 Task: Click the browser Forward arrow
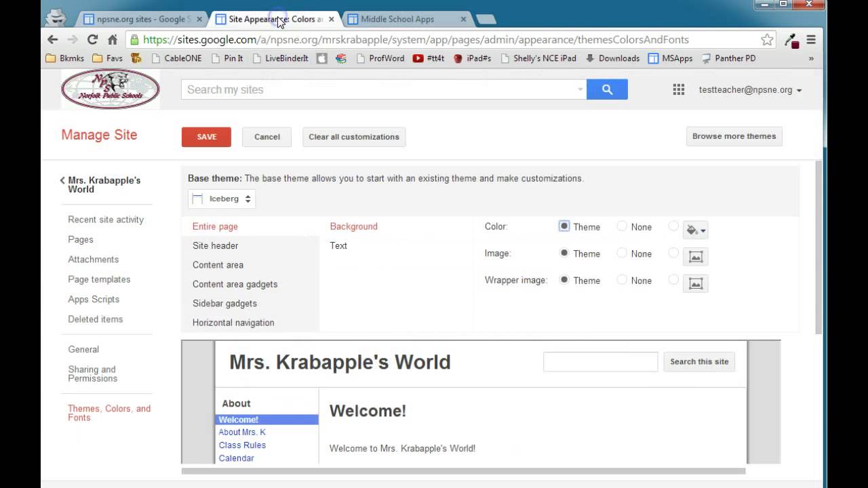(73, 39)
